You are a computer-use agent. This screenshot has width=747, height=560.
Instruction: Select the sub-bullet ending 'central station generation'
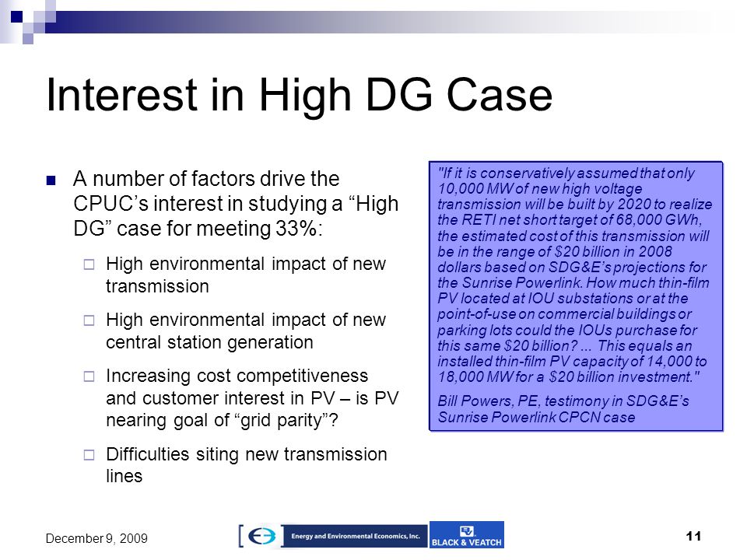click(x=246, y=331)
